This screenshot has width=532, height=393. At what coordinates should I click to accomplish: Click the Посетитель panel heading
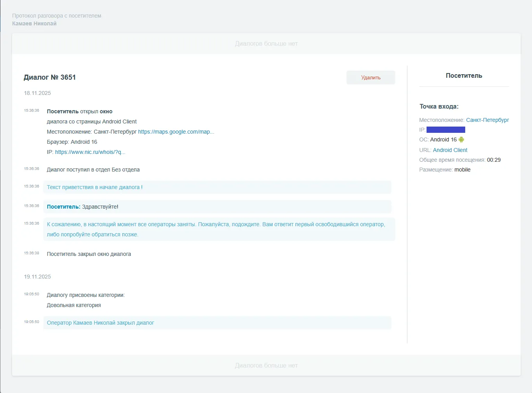point(464,76)
